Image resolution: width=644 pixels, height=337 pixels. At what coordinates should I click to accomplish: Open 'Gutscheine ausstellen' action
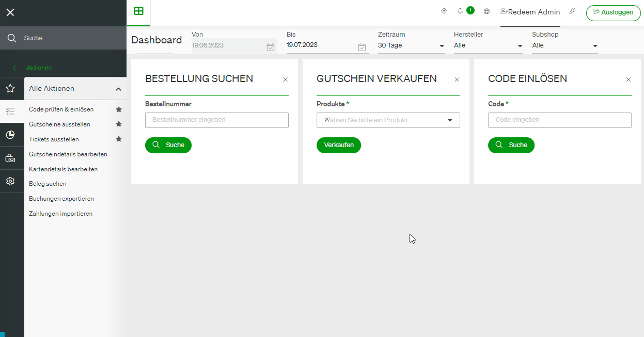(59, 124)
